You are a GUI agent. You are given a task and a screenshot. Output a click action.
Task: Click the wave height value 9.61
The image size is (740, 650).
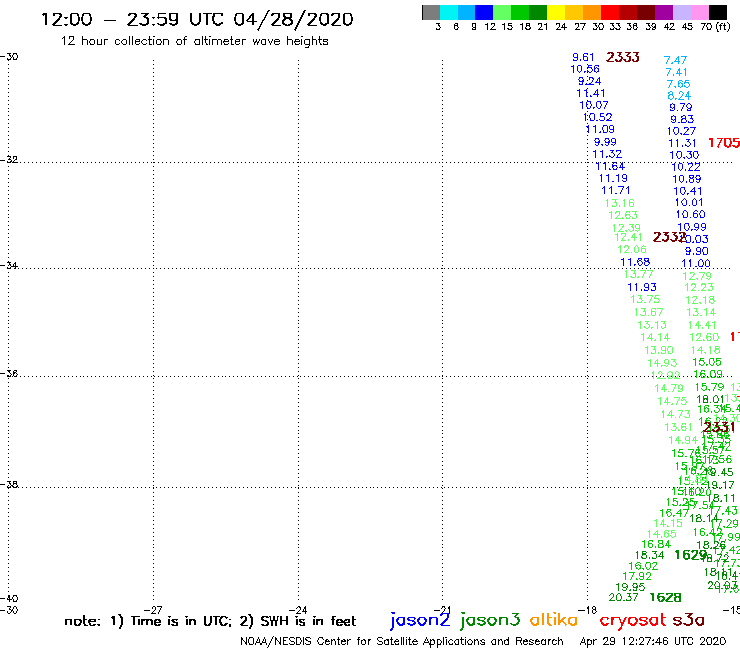click(x=583, y=57)
